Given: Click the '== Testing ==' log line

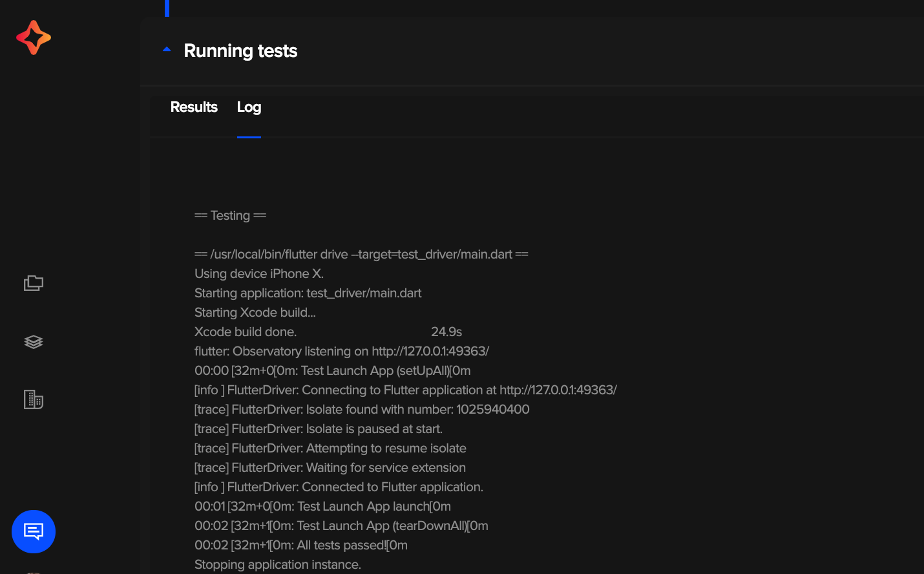Looking at the screenshot, I should (x=231, y=215).
